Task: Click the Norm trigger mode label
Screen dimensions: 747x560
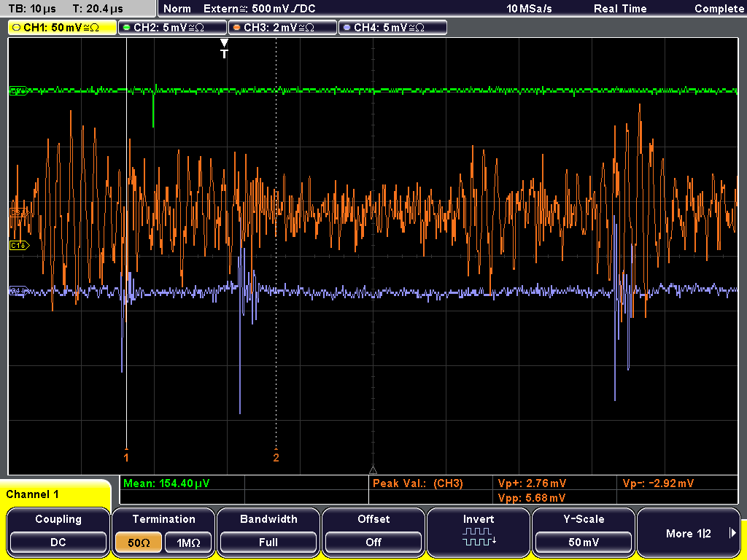Action: tap(177, 9)
